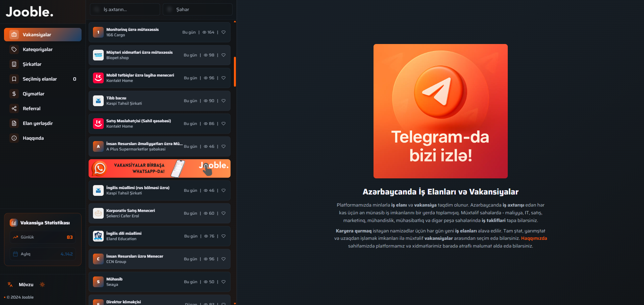
Task: Click the Haqqımızda link in description
Action: click(x=534, y=238)
